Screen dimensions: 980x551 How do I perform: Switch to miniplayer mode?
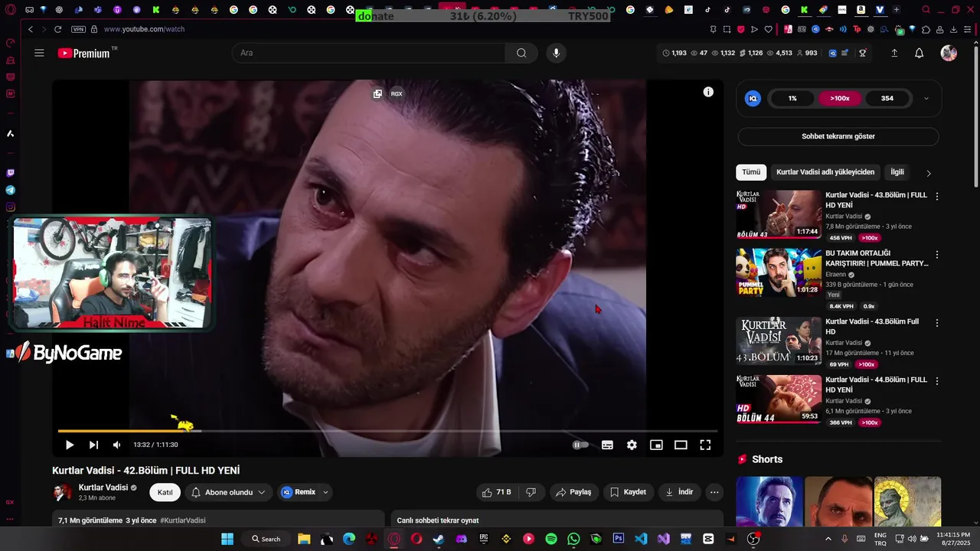pyautogui.click(x=656, y=445)
